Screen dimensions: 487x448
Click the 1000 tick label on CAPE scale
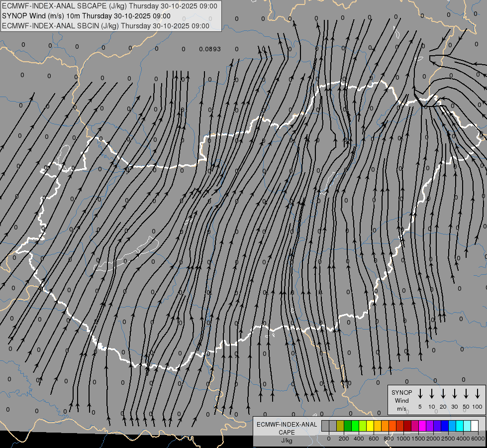(x=404, y=439)
